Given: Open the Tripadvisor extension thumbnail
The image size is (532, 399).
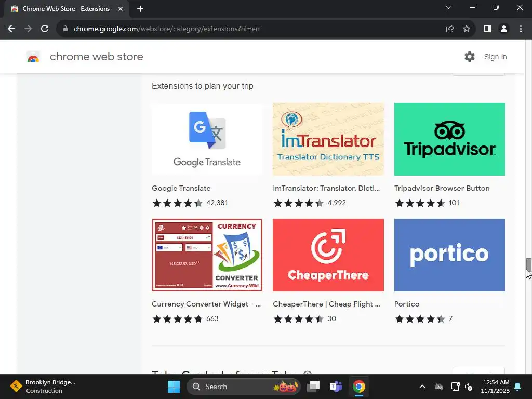Looking at the screenshot, I should tap(449, 139).
